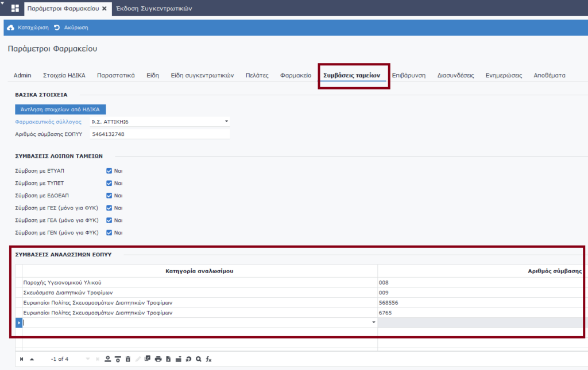Expand the Φαρμακευτικός σύλλογος dropdown

[x=226, y=122]
